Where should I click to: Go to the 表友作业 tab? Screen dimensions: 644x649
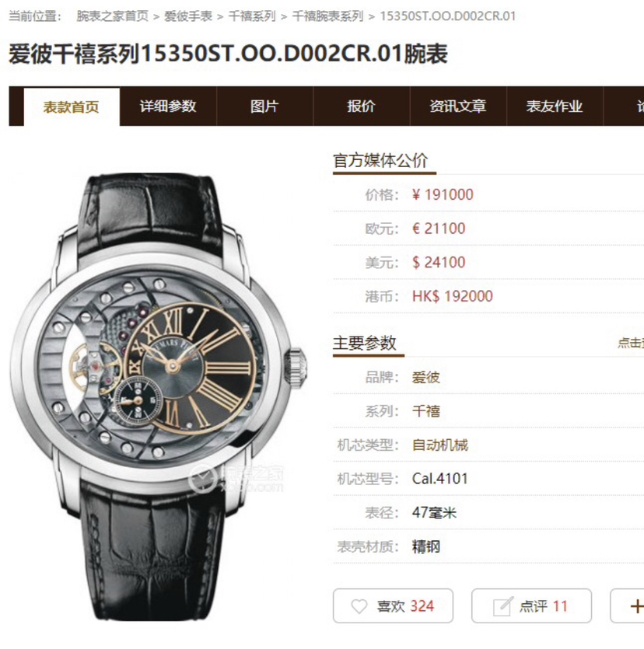coord(554,106)
